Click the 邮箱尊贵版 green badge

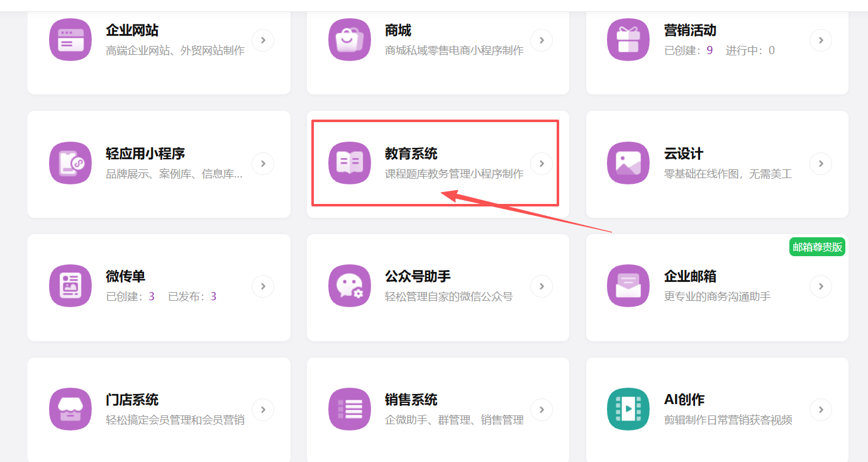click(x=817, y=247)
